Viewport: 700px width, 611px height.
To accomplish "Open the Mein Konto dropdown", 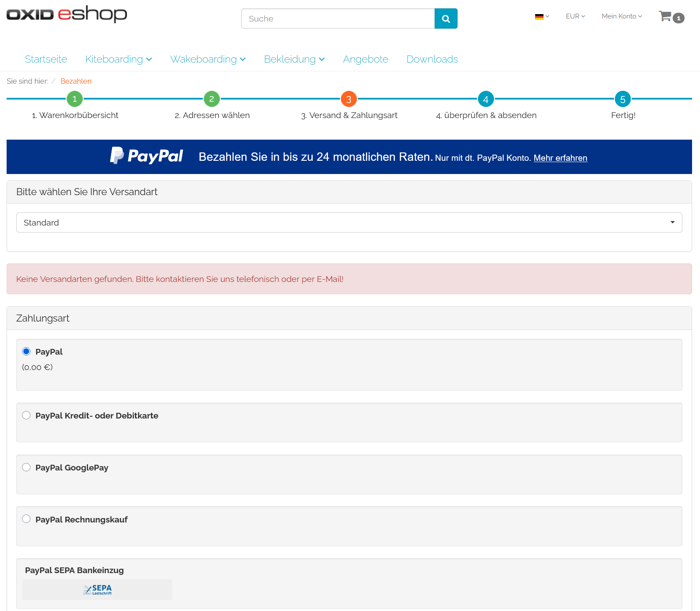I will (622, 16).
